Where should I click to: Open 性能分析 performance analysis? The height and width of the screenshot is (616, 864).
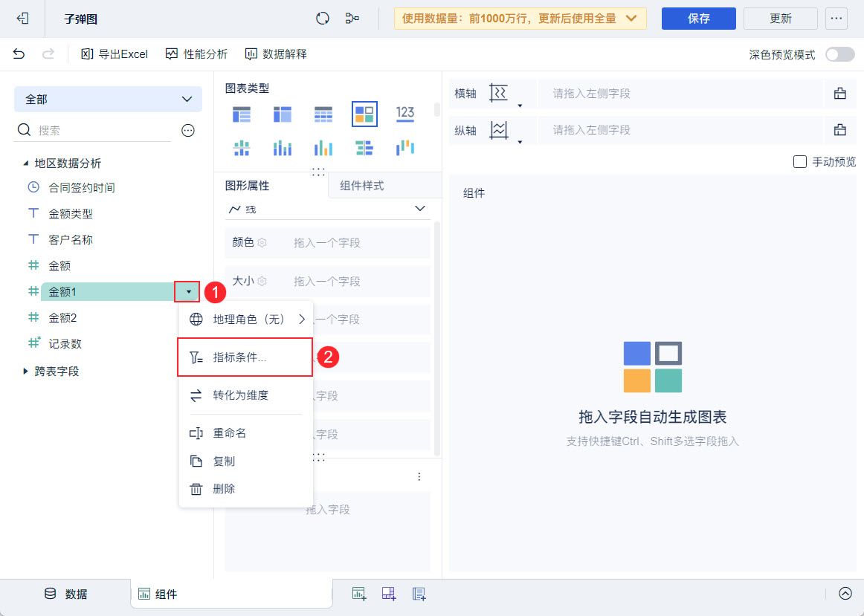[197, 54]
